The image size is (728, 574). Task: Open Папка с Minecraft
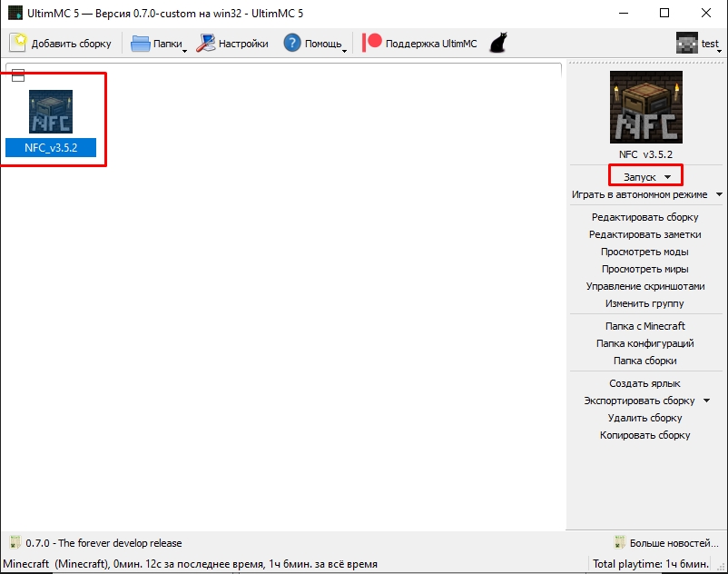pyautogui.click(x=644, y=326)
